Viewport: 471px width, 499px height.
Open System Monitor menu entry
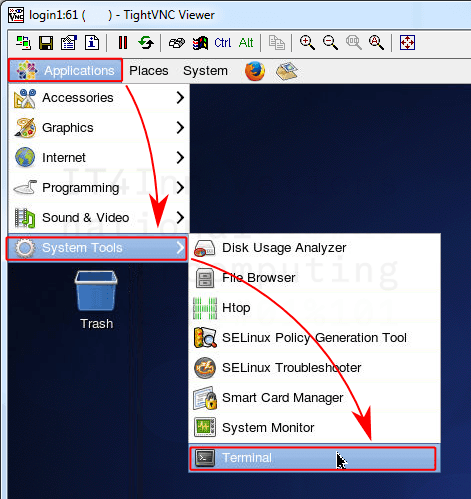[314, 428]
